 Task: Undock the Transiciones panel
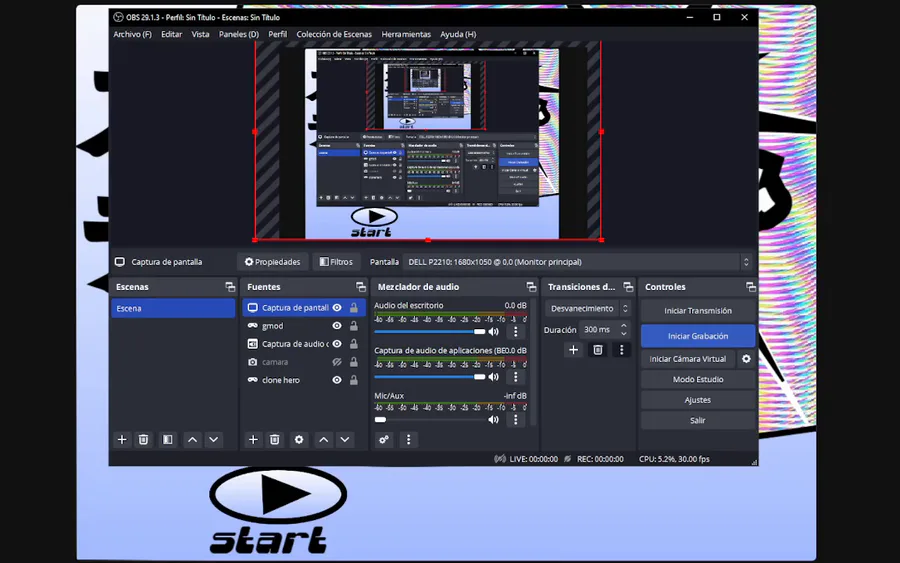[628, 287]
